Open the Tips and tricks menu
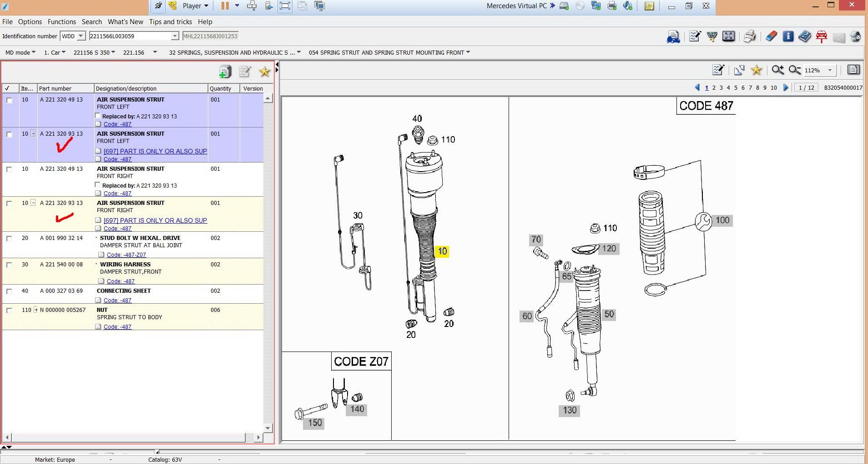Image resolution: width=868 pixels, height=464 pixels. pyautogui.click(x=171, y=22)
